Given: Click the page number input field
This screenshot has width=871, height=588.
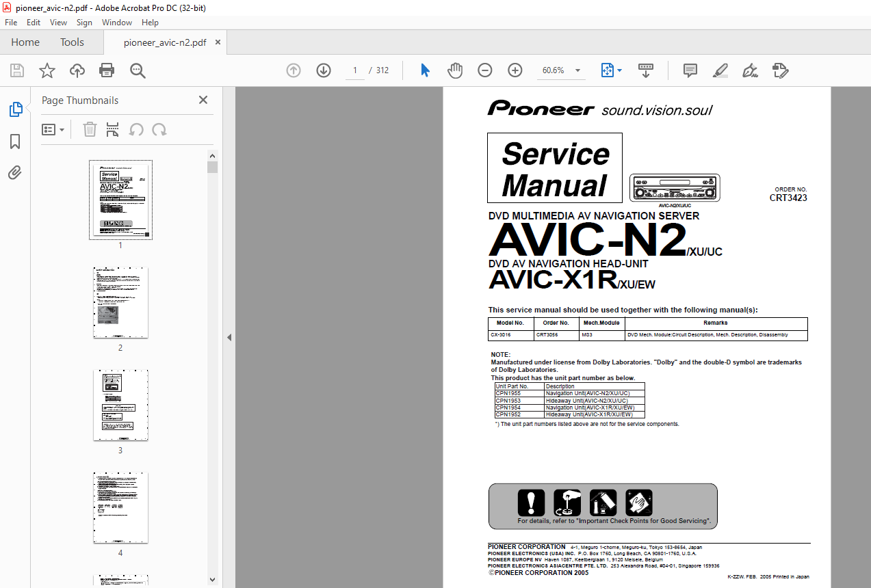Looking at the screenshot, I should pyautogui.click(x=354, y=70).
